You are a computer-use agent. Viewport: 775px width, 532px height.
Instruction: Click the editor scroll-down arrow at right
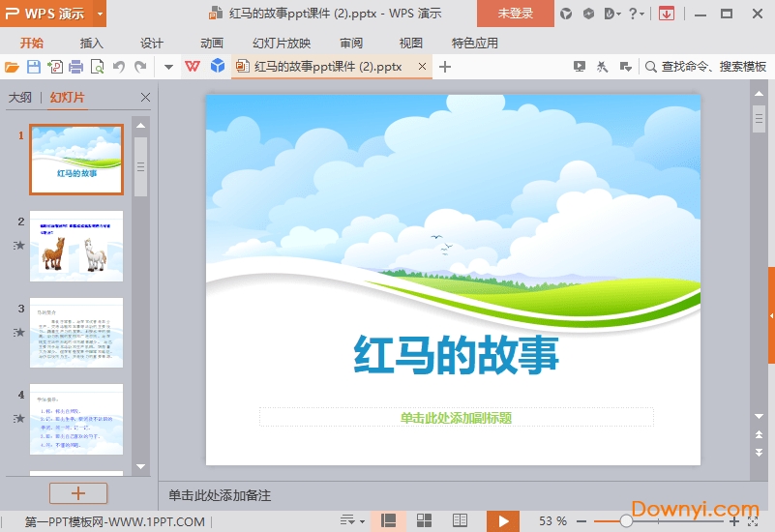click(x=759, y=417)
